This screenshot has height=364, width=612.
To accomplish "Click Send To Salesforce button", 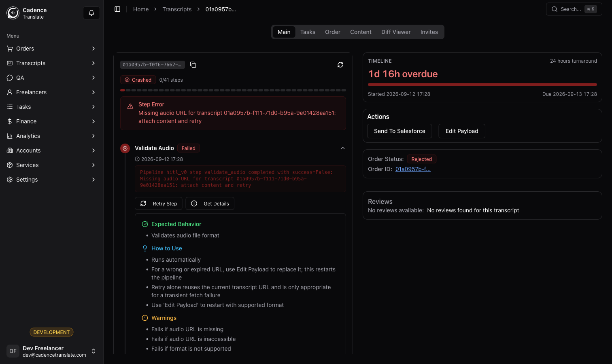I will tap(399, 131).
